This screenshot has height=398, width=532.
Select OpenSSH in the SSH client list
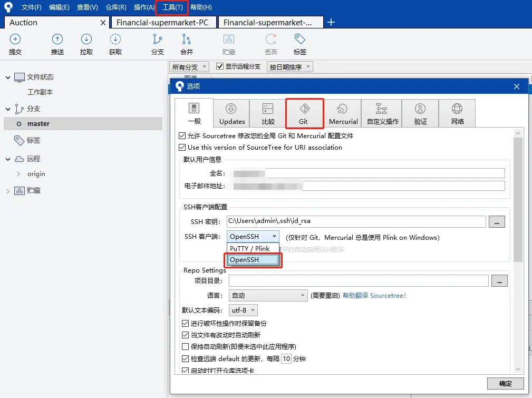point(253,260)
